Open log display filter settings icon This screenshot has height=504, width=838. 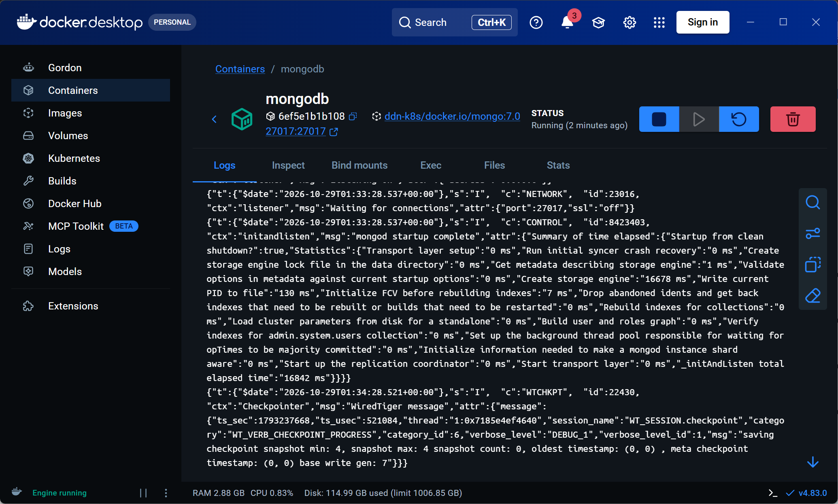coord(812,233)
